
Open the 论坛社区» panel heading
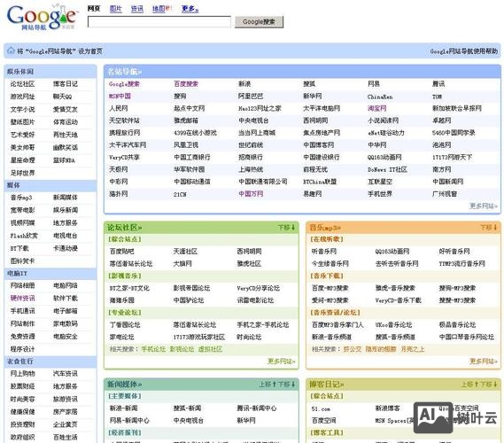[124, 228]
